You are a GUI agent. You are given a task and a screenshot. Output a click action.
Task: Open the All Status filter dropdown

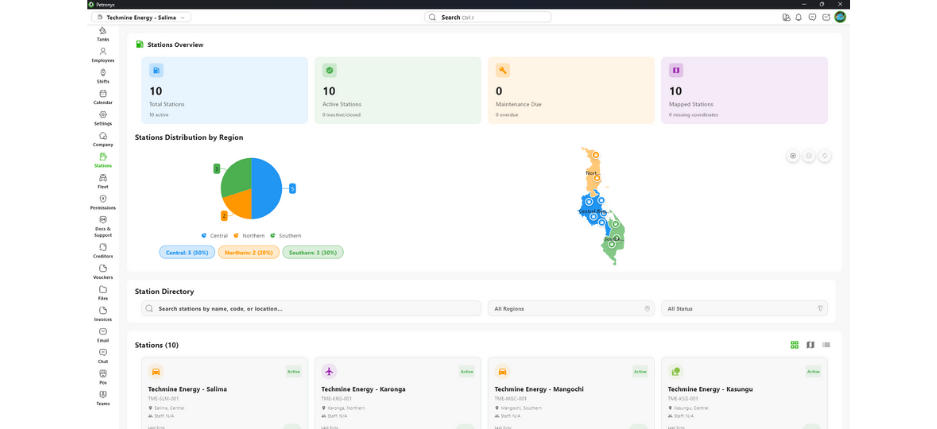[745, 308]
